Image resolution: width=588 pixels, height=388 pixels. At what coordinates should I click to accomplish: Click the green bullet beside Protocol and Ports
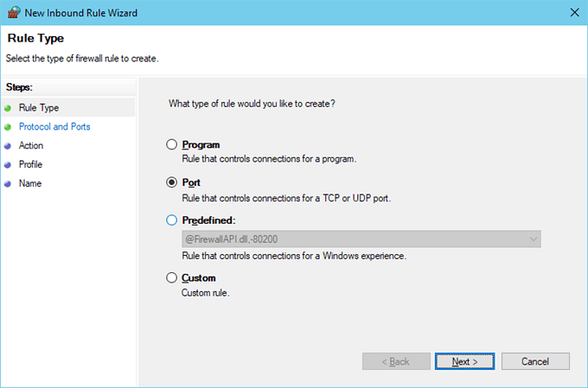tap(9, 127)
